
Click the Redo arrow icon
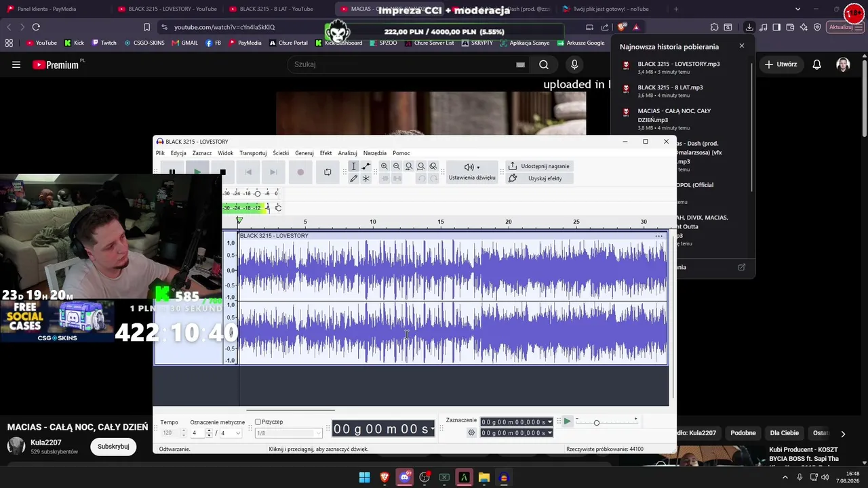tap(433, 178)
